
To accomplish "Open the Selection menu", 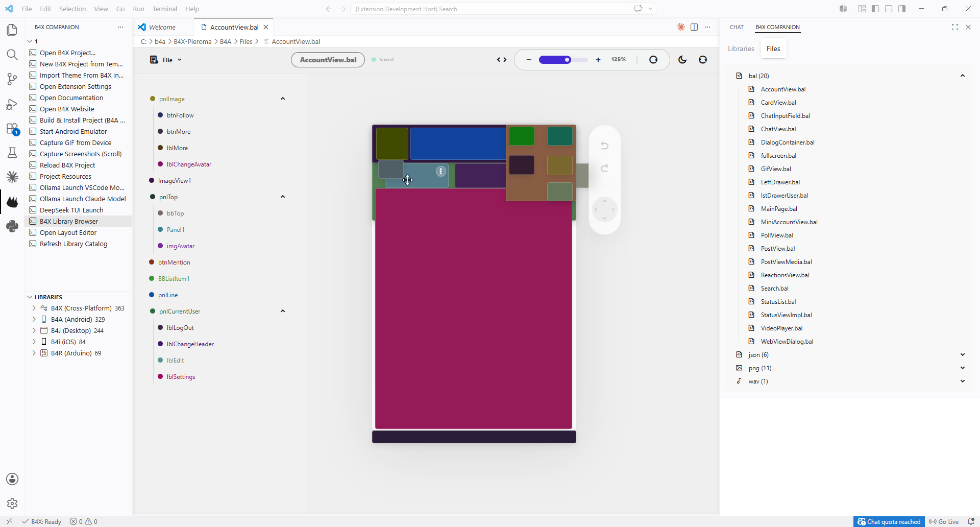I will [x=72, y=9].
